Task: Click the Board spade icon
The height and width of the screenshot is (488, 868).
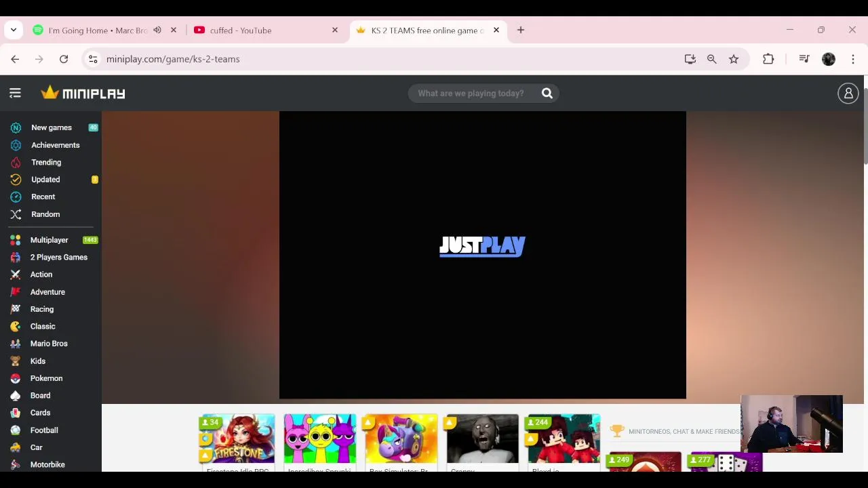Action: 16,396
